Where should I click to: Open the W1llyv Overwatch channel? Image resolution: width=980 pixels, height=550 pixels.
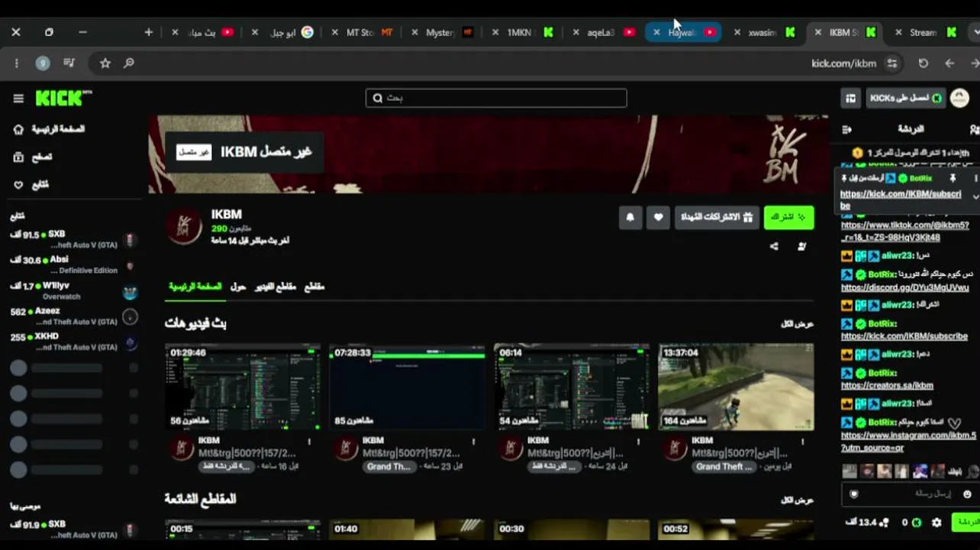pyautogui.click(x=73, y=290)
